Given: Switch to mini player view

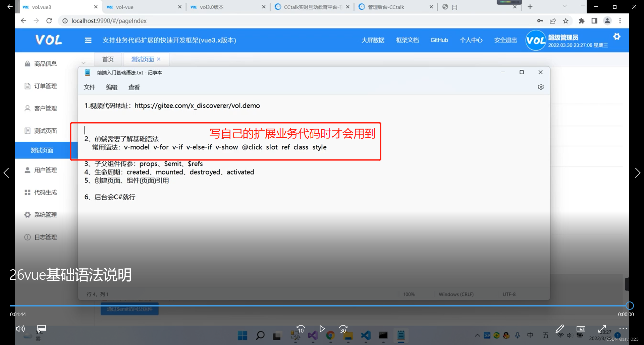Looking at the screenshot, I should click(x=581, y=329).
